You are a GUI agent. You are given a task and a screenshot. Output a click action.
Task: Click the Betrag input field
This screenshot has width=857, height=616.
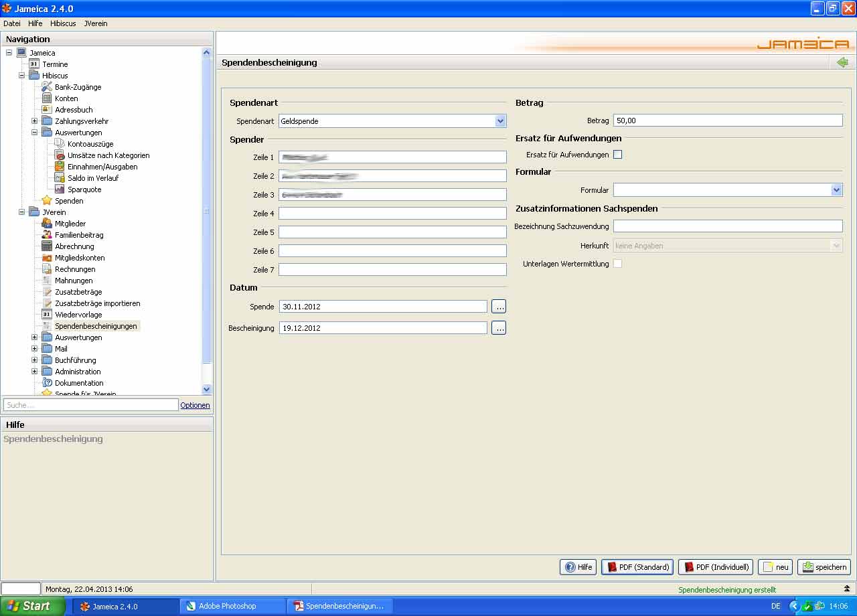coord(728,121)
